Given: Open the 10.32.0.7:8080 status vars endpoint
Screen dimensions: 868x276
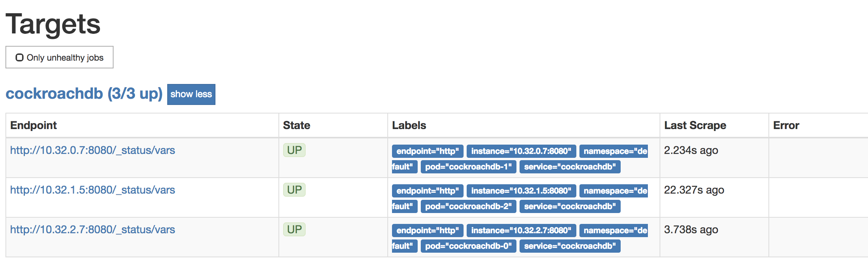Looking at the screenshot, I should coord(93,150).
